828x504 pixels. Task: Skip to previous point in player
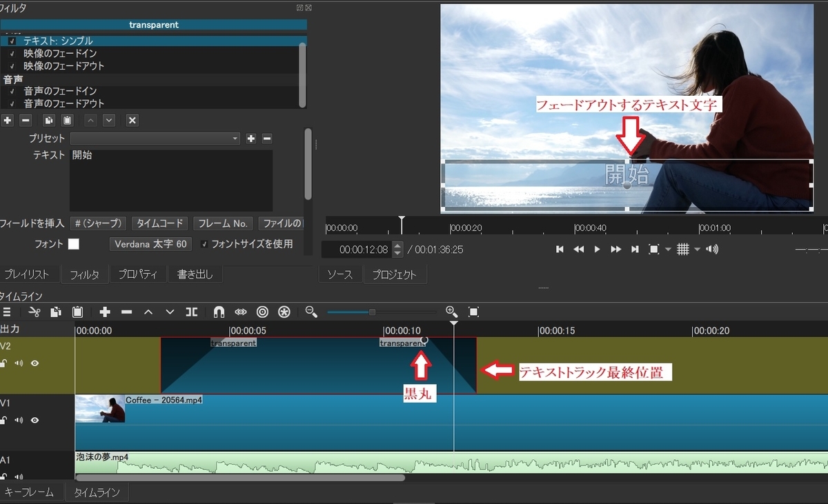pos(560,250)
